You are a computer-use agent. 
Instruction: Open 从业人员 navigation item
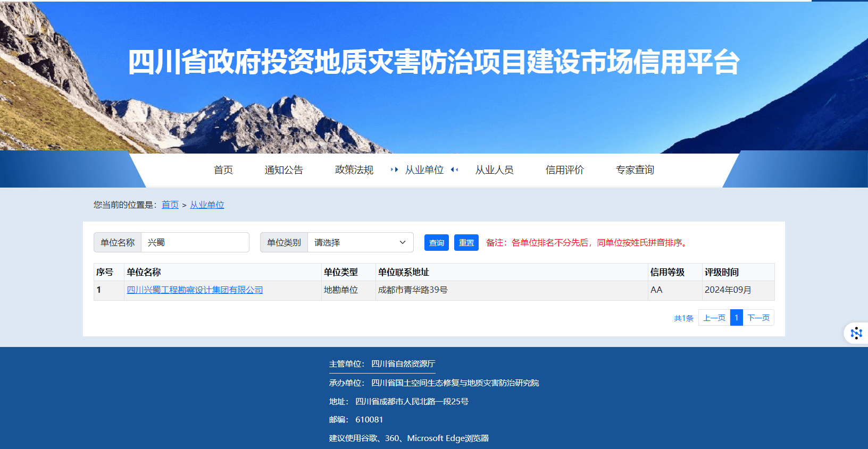(x=494, y=170)
